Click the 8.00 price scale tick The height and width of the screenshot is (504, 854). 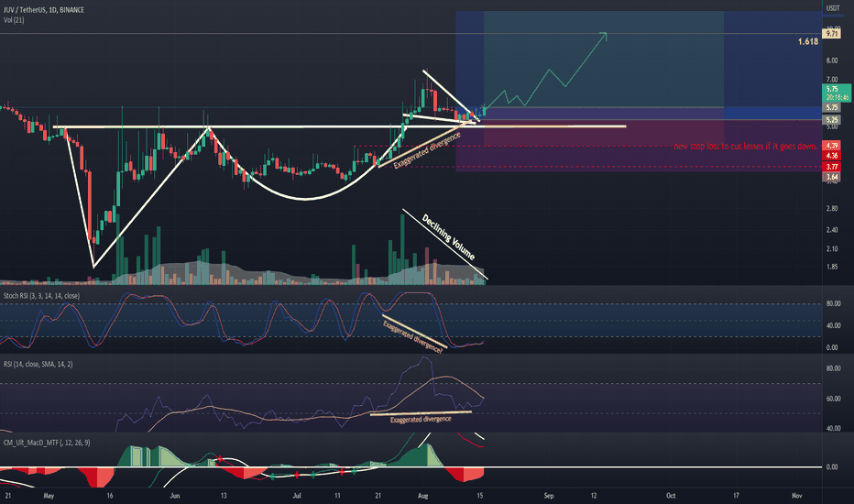tap(832, 60)
